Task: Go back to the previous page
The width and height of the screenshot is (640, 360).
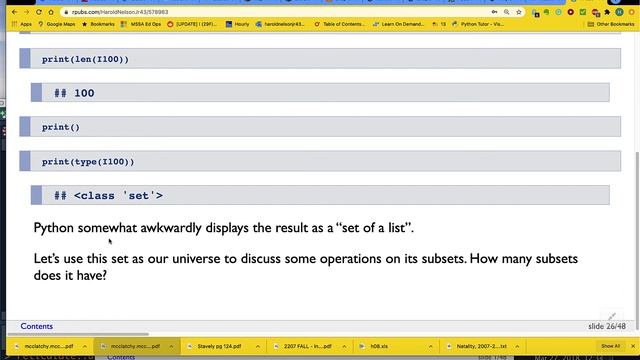Action: [x=15, y=12]
